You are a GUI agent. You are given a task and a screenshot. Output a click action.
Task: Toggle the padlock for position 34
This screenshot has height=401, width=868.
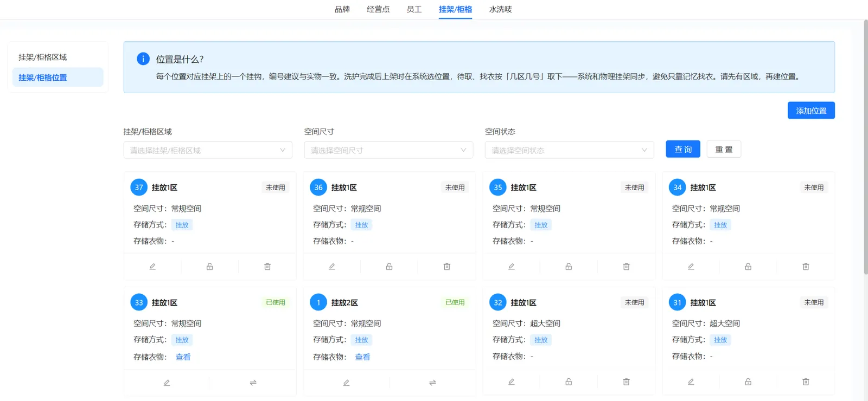[748, 267]
